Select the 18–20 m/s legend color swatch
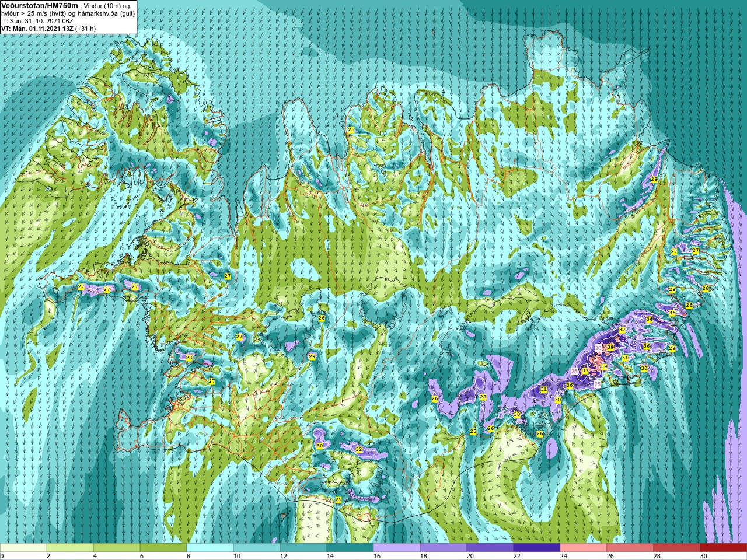 (444, 548)
